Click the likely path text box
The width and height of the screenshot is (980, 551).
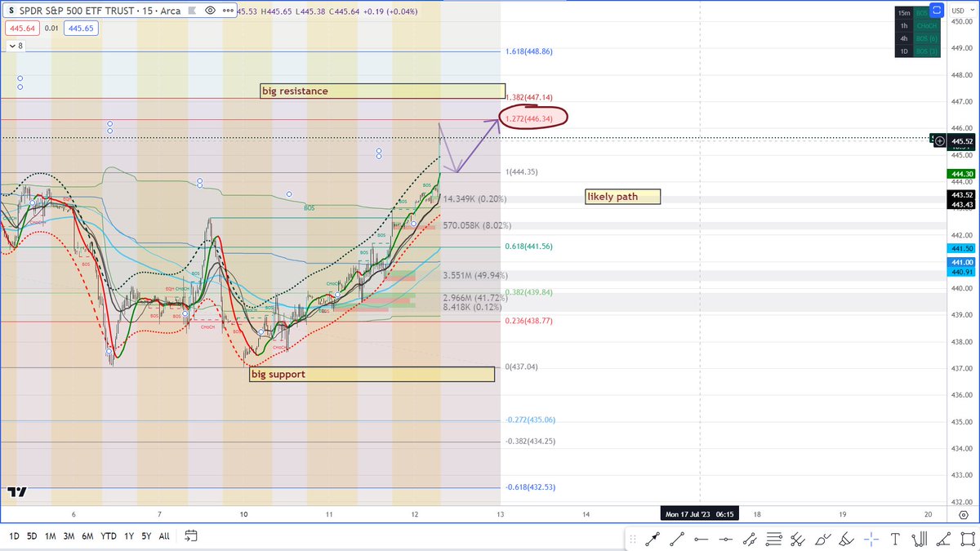[x=623, y=197]
